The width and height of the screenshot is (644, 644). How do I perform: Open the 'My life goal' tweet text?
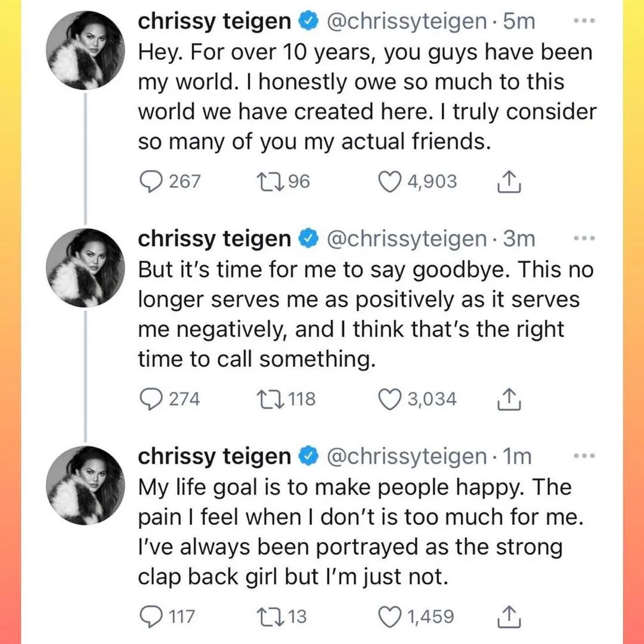361,532
